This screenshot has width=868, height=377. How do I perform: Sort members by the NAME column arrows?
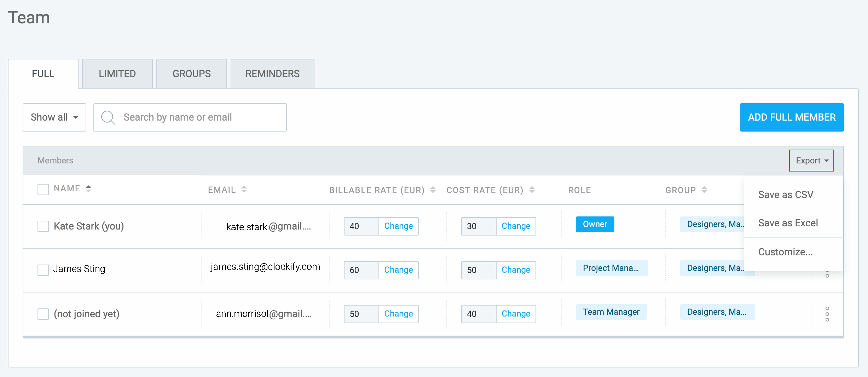88,188
